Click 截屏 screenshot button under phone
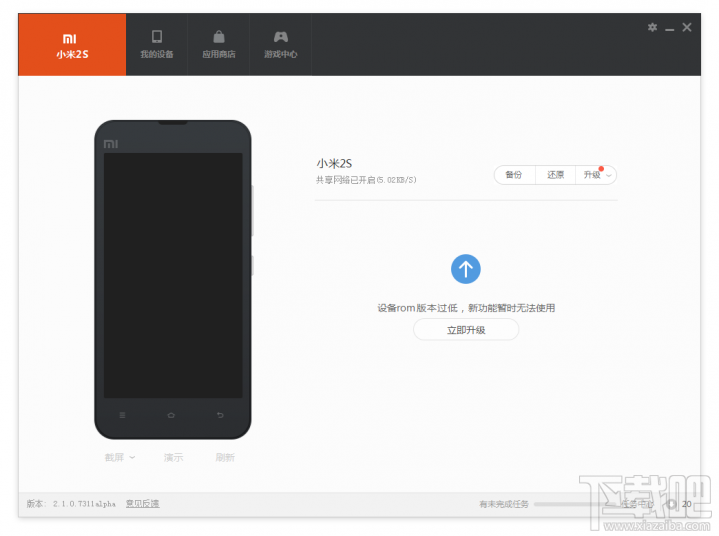 (114, 457)
